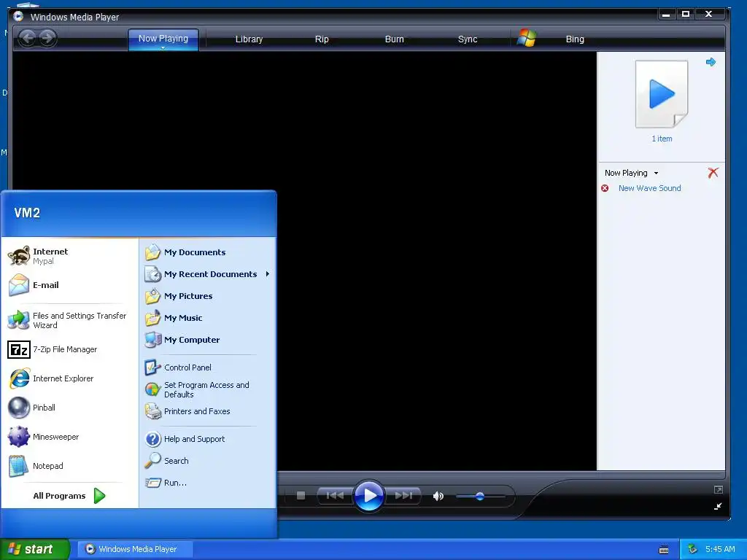Click the taskbar clock showing 5:45 AM
This screenshot has height=560, width=747.
point(720,549)
